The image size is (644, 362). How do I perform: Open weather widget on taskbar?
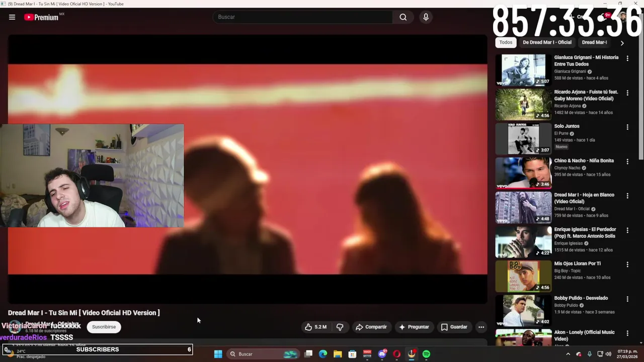(x=25, y=354)
